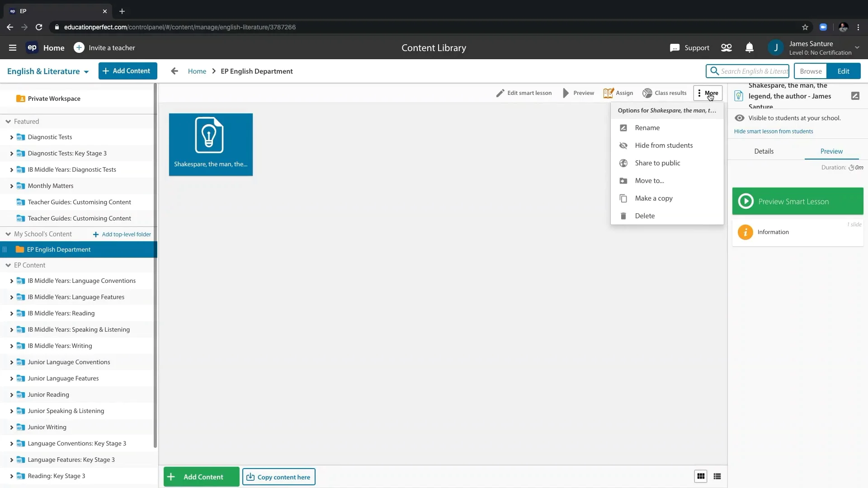This screenshot has width=868, height=488.
Task: Click Assign in the toolbar
Action: pyautogui.click(x=618, y=93)
